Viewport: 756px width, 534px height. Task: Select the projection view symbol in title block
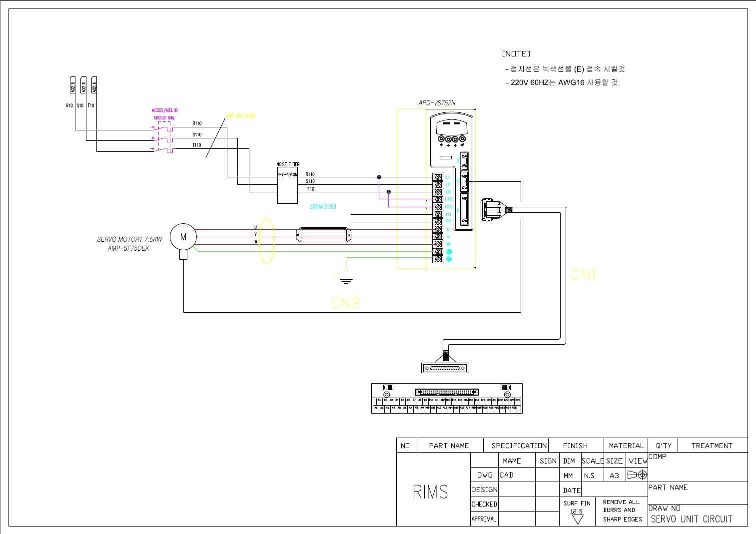[x=637, y=475]
